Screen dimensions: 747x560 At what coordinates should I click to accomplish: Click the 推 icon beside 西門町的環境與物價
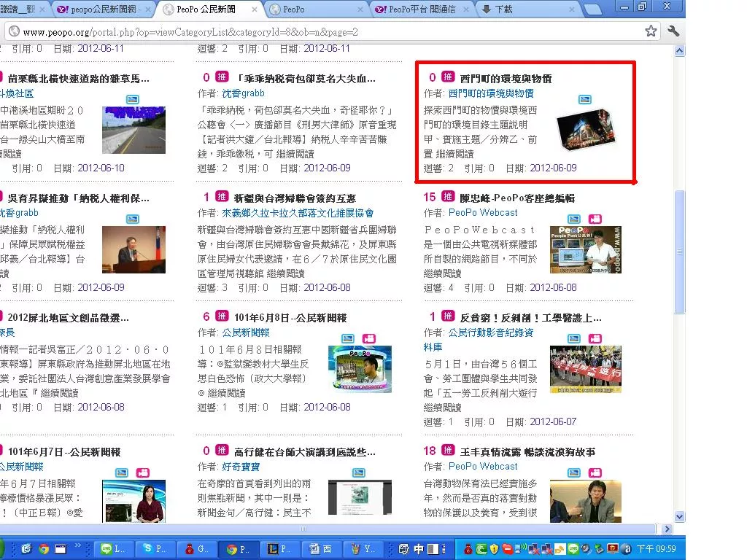pyautogui.click(x=448, y=77)
